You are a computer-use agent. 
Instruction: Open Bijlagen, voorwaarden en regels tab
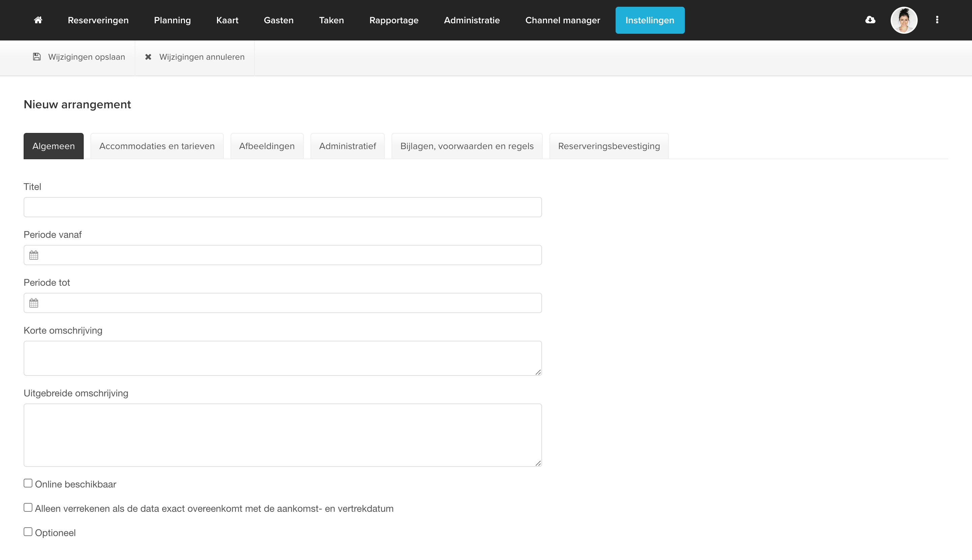[x=467, y=146]
